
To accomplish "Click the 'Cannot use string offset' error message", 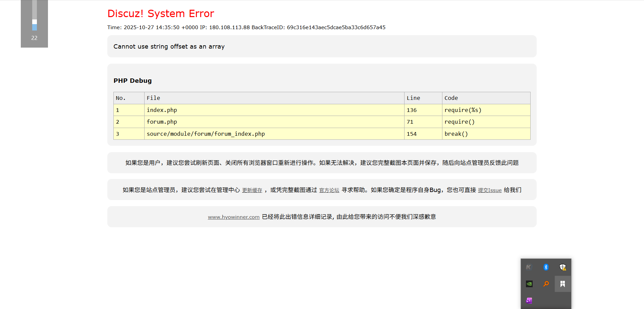I will (169, 47).
